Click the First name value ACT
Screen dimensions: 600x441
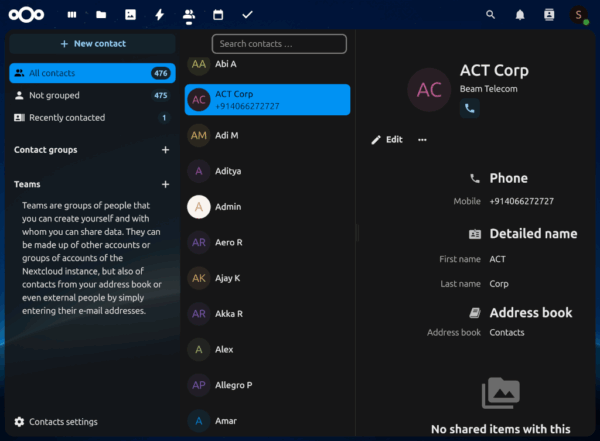click(x=497, y=260)
